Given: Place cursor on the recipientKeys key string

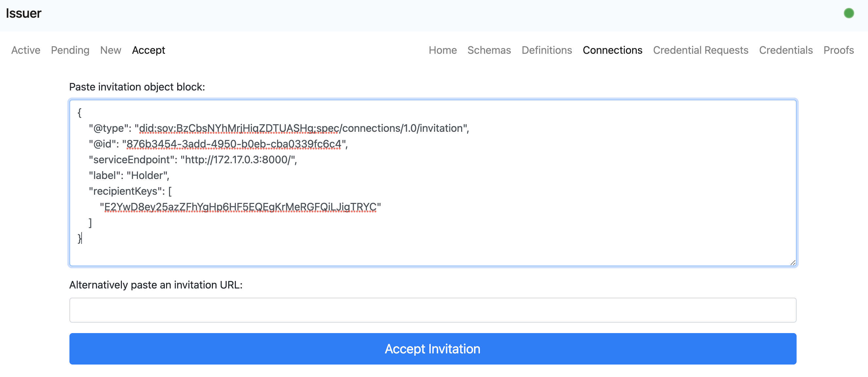Looking at the screenshot, I should 240,207.
